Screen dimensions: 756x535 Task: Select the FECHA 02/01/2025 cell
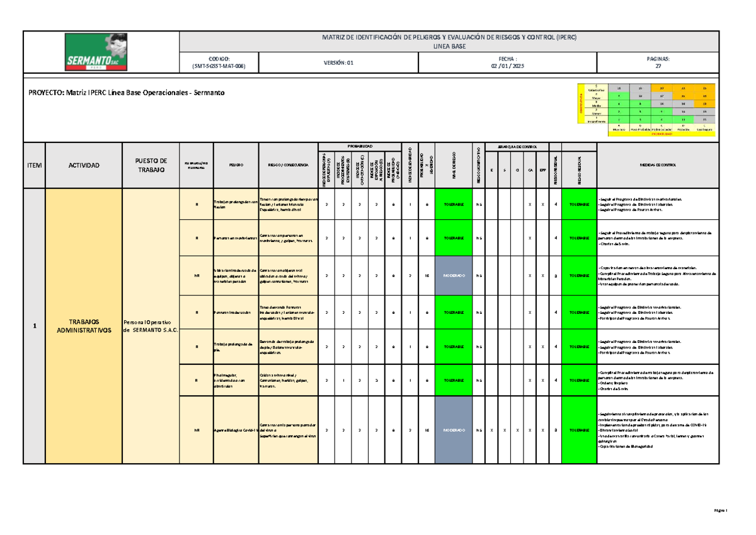pos(507,62)
